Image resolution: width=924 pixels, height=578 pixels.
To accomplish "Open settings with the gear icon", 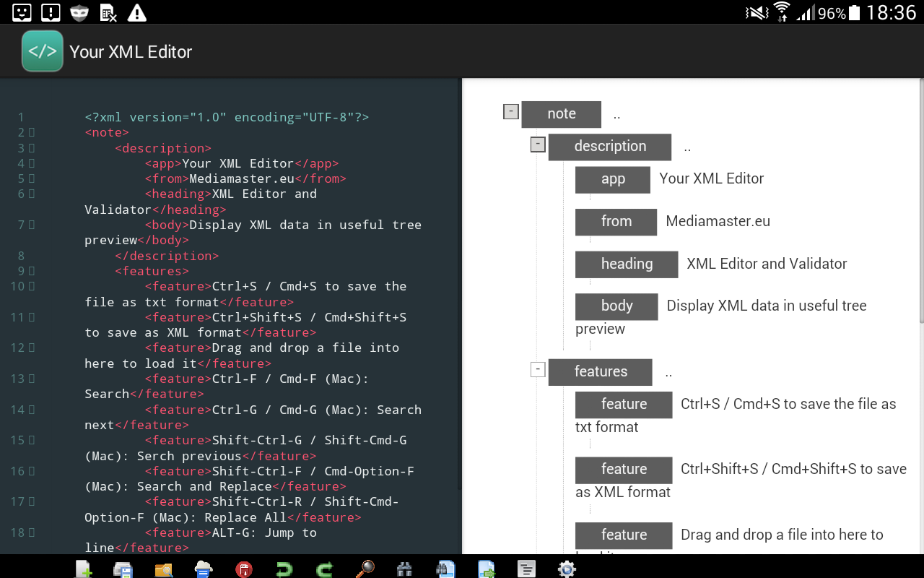I will [567, 569].
